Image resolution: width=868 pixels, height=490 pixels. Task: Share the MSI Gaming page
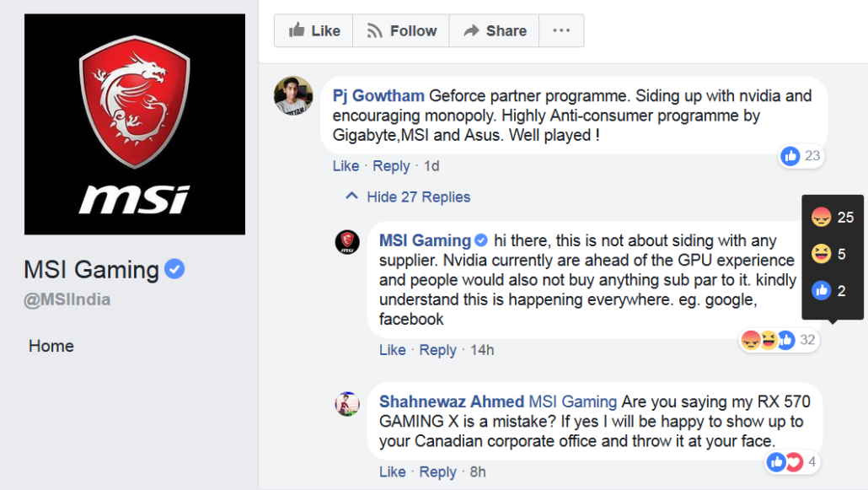[495, 31]
